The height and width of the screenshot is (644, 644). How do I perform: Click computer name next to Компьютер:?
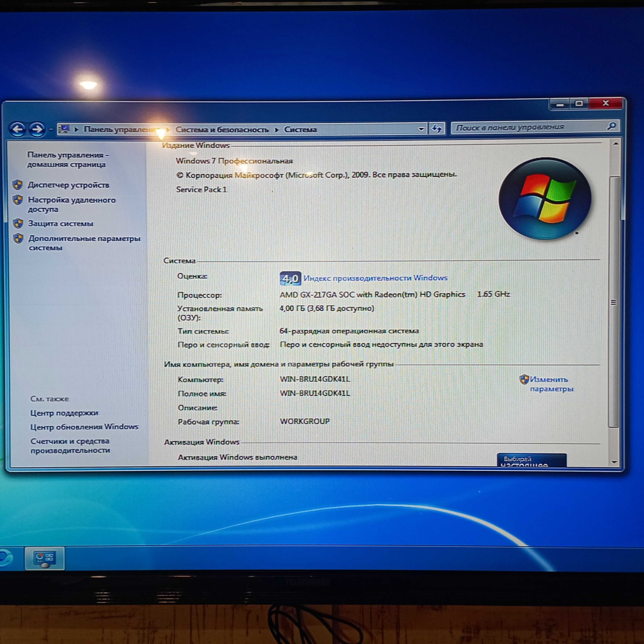pyautogui.click(x=315, y=379)
